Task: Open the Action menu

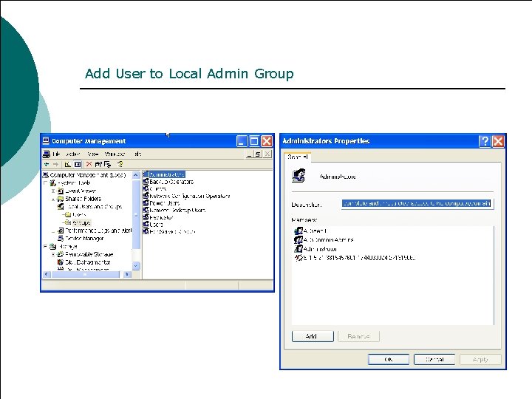Action: [x=72, y=154]
